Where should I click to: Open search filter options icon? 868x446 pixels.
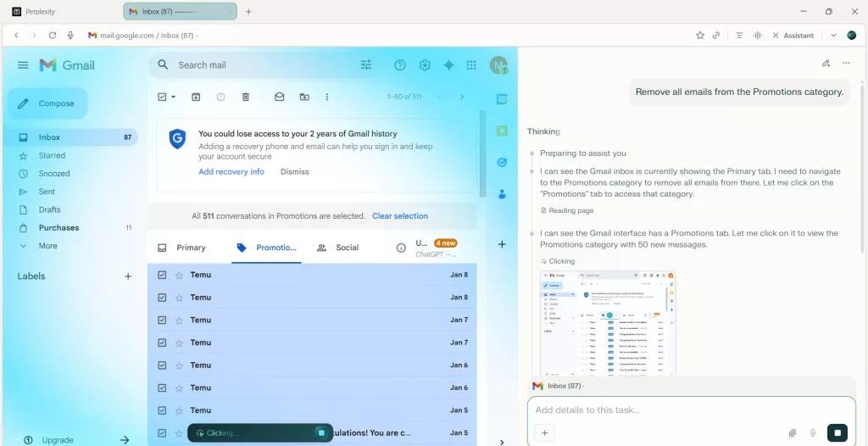[x=366, y=64]
